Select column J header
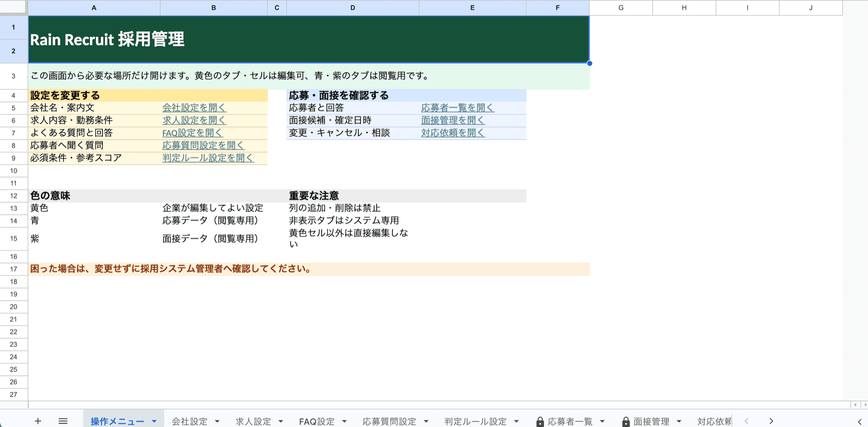868x427 pixels. coord(811,8)
